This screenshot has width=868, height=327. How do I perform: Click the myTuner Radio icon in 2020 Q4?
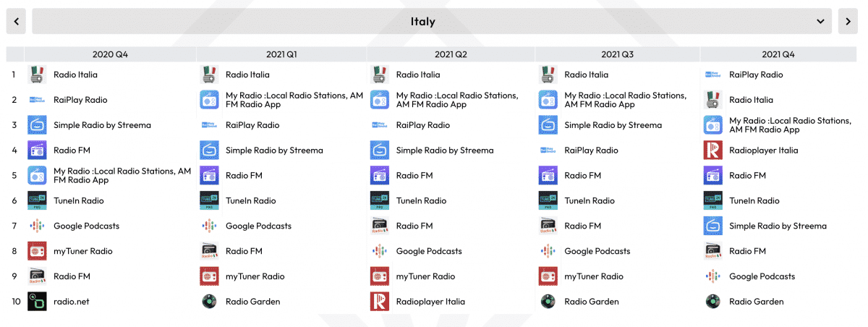[x=37, y=251]
